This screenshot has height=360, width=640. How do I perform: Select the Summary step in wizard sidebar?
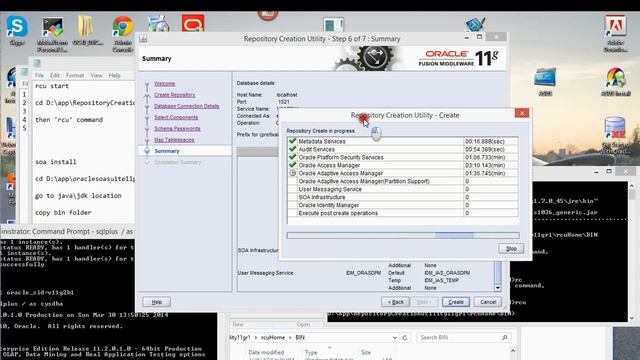click(x=167, y=151)
